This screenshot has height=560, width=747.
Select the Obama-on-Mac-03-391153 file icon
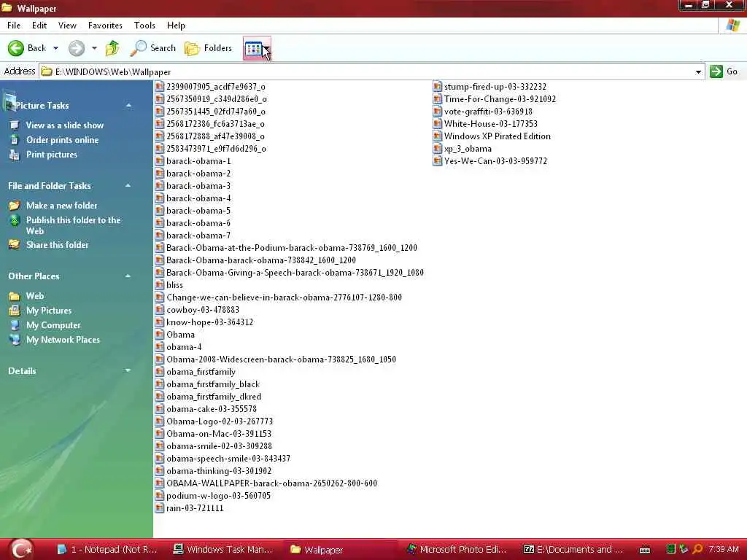[x=160, y=433]
